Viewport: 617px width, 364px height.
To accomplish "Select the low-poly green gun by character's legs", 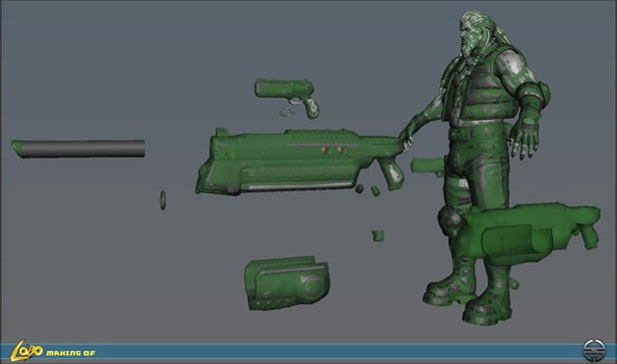I will click(x=528, y=234).
